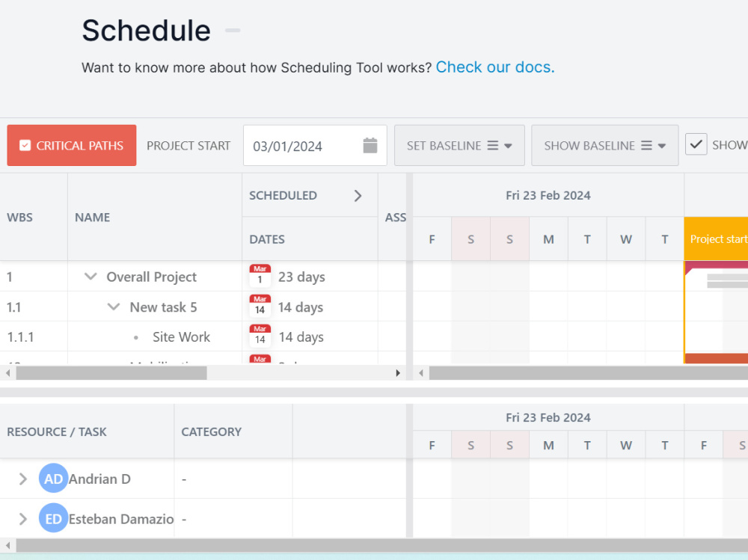The image size is (748, 560).
Task: Collapse the Overall Project row
Action: point(91,276)
